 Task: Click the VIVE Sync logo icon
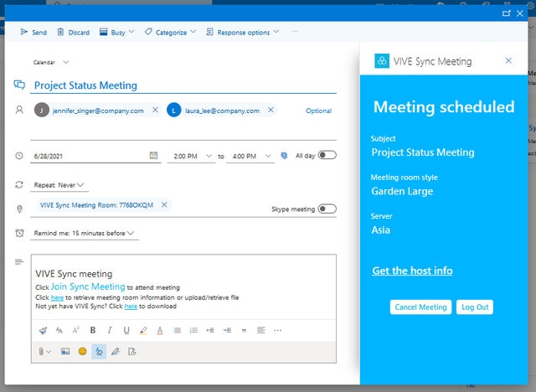click(x=382, y=61)
